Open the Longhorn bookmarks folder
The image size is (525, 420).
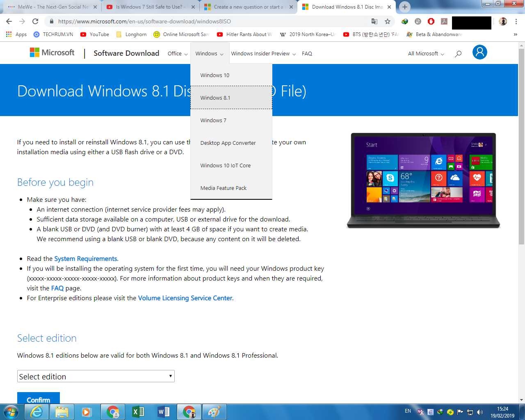(131, 34)
